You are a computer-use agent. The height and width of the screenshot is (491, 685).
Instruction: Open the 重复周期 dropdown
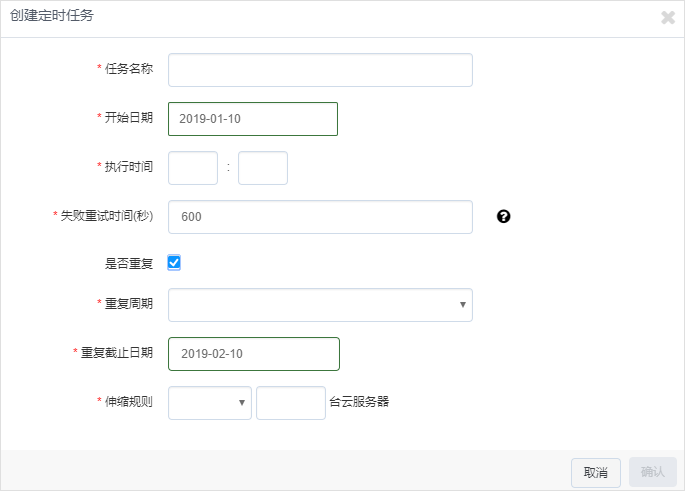(x=320, y=304)
